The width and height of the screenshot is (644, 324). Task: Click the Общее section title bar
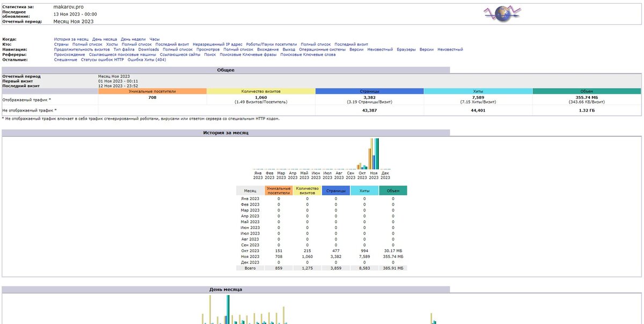225,70
